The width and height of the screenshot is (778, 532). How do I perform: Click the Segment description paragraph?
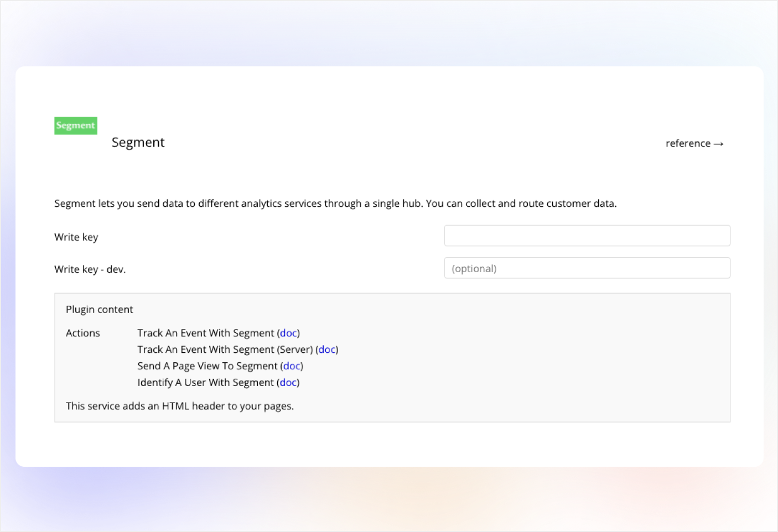[x=335, y=204]
